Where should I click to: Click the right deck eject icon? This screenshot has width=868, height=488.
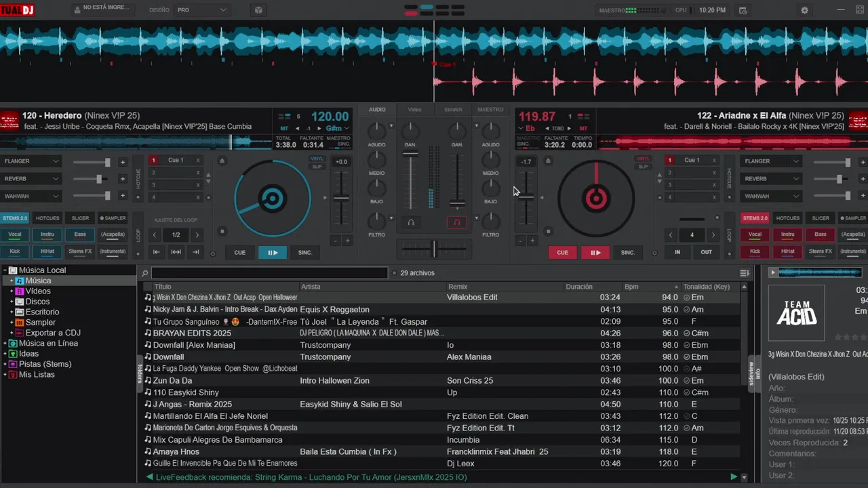(x=548, y=161)
